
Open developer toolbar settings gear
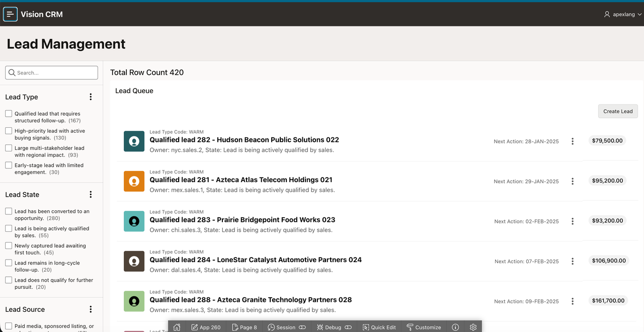[473, 327]
